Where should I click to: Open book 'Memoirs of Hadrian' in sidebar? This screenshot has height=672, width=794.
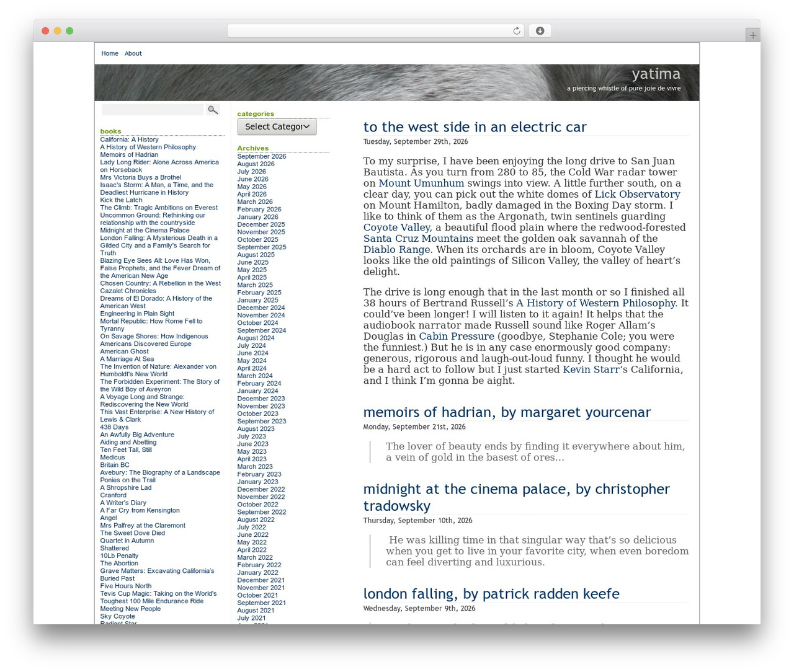click(129, 155)
